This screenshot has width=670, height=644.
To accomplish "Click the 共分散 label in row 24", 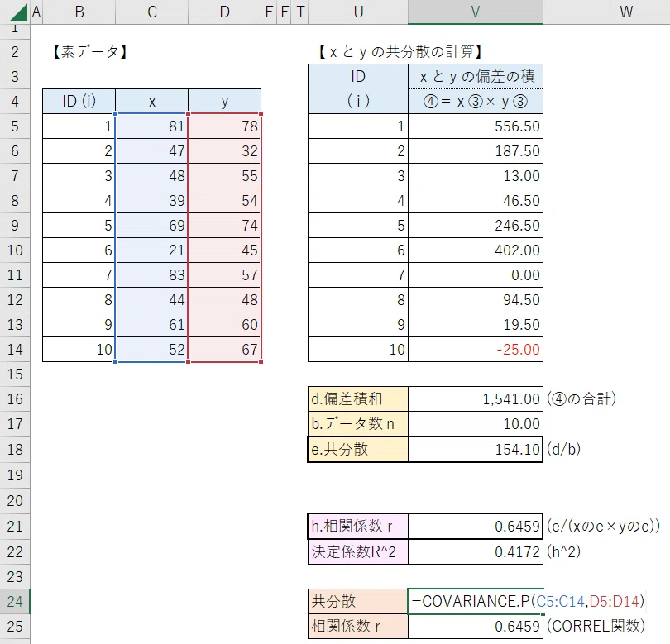I will [x=358, y=601].
